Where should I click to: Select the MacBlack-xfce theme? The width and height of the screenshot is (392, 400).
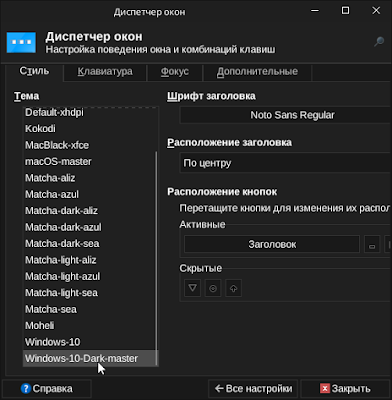(x=90, y=145)
